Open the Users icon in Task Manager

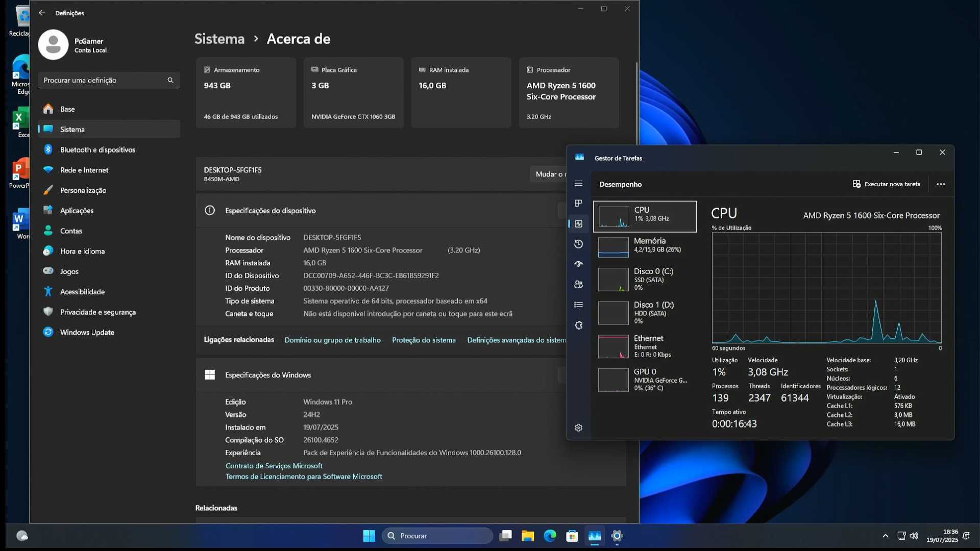[x=578, y=285]
